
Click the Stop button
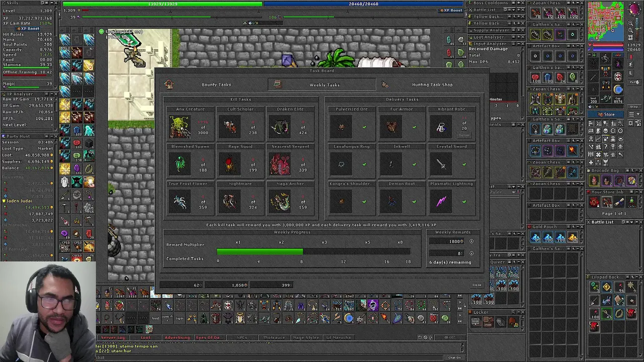pyautogui.click(x=633, y=107)
